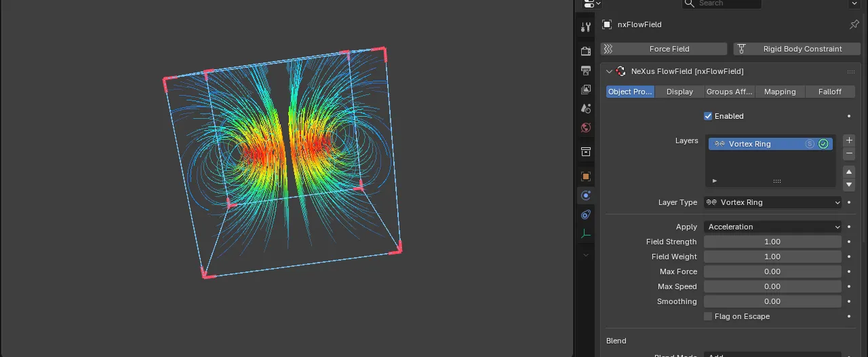Click the Field Weight value field
The width and height of the screenshot is (868, 357).
tap(772, 257)
